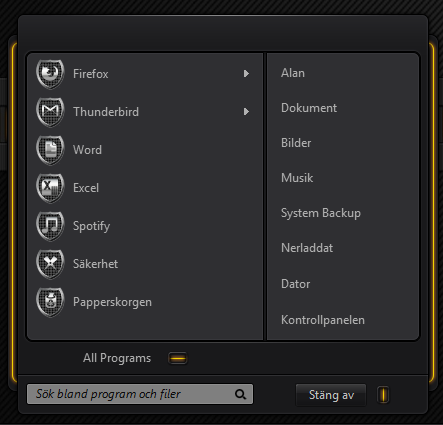This screenshot has width=443, height=425.
Task: Open System Backup link
Action: click(x=321, y=213)
